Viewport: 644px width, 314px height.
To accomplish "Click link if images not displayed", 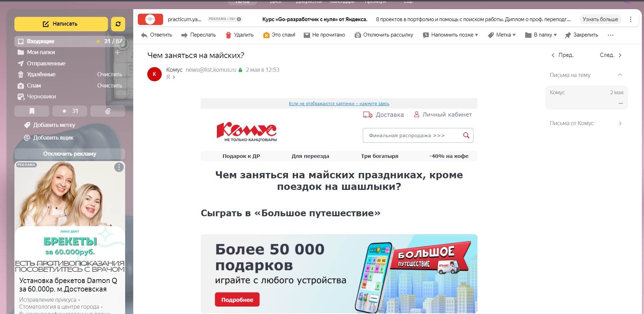I will tap(339, 104).
